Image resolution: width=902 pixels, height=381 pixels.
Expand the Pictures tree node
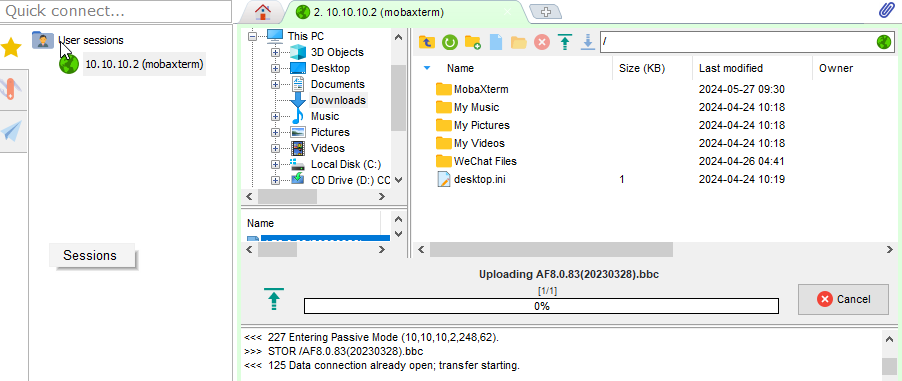click(275, 132)
